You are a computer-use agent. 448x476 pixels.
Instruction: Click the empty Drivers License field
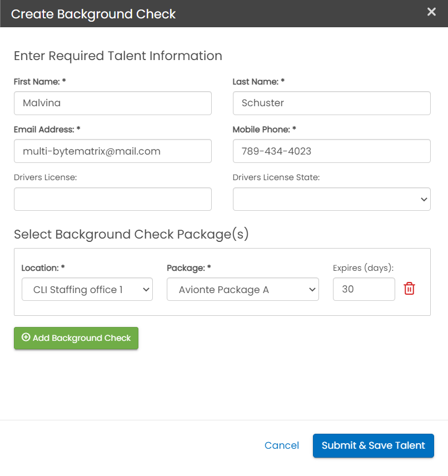tap(112, 199)
